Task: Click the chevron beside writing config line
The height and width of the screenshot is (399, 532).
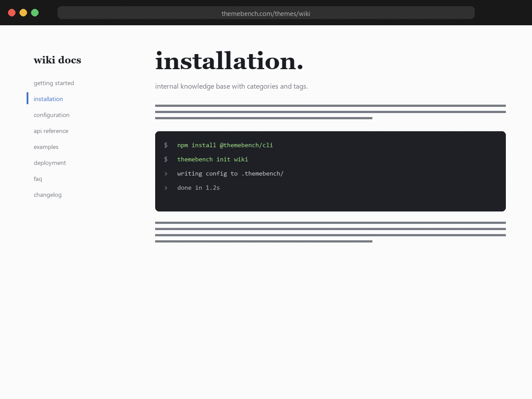Action: pyautogui.click(x=166, y=173)
